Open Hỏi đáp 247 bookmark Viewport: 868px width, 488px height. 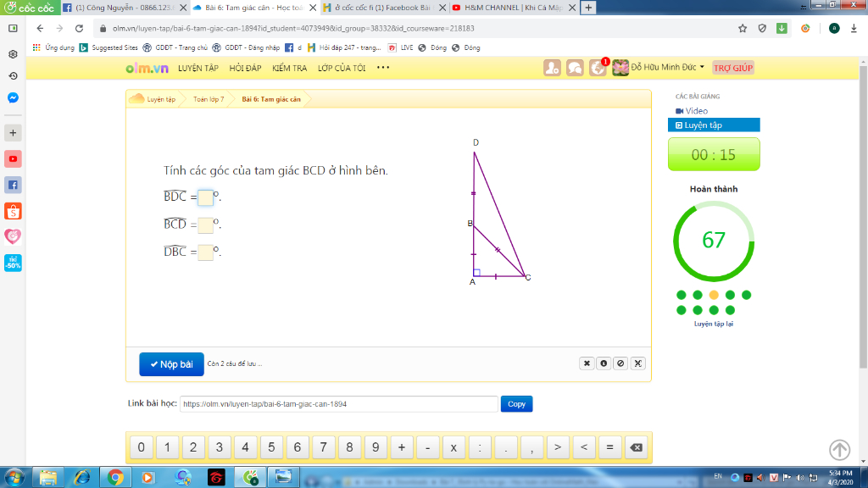pyautogui.click(x=344, y=47)
